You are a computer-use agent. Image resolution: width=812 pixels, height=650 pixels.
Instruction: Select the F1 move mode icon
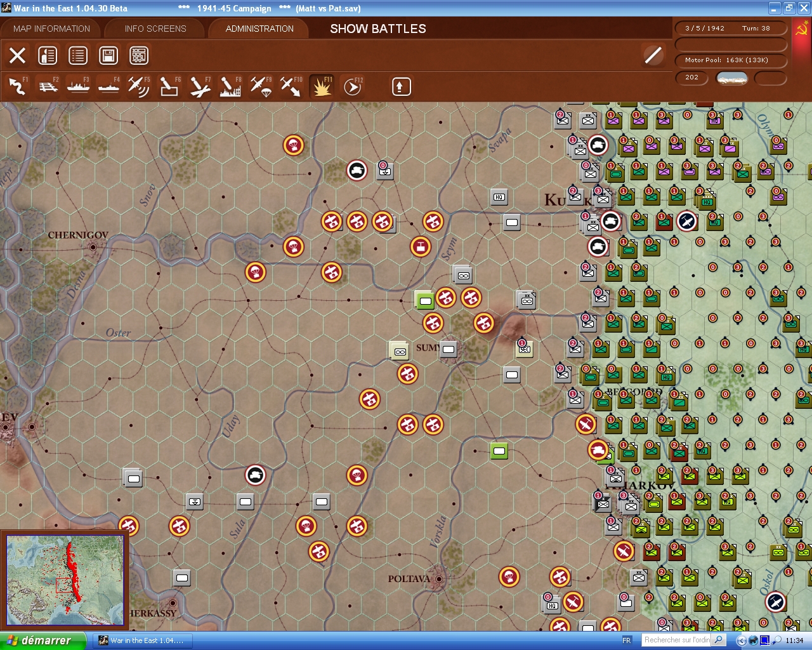[18, 86]
